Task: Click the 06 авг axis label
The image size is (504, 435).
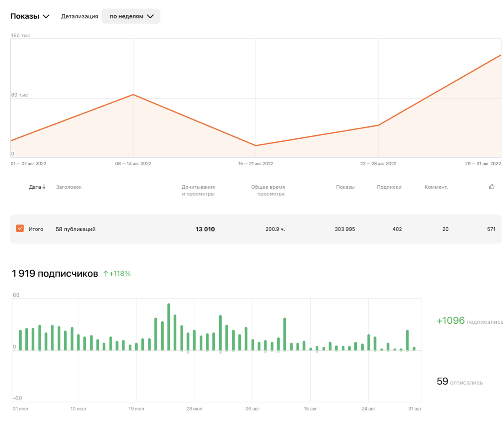Action: coord(252,408)
